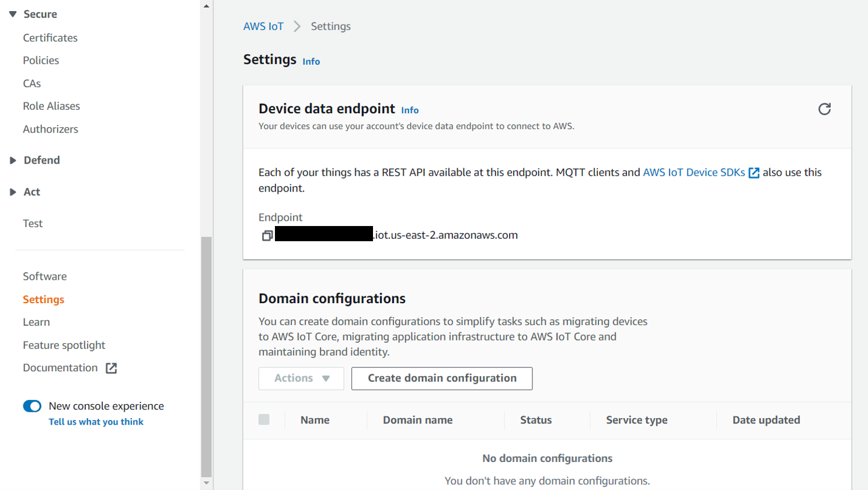868x490 pixels.
Task: Sort by Name column header
Action: [315, 420]
